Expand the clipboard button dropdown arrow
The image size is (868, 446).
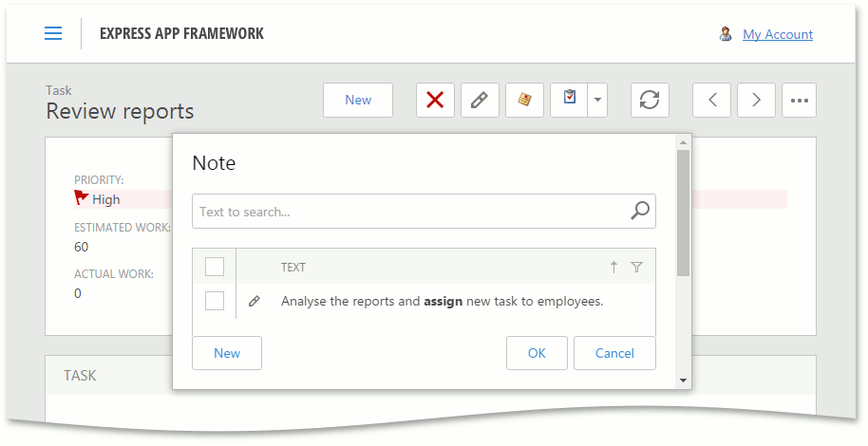coord(597,100)
